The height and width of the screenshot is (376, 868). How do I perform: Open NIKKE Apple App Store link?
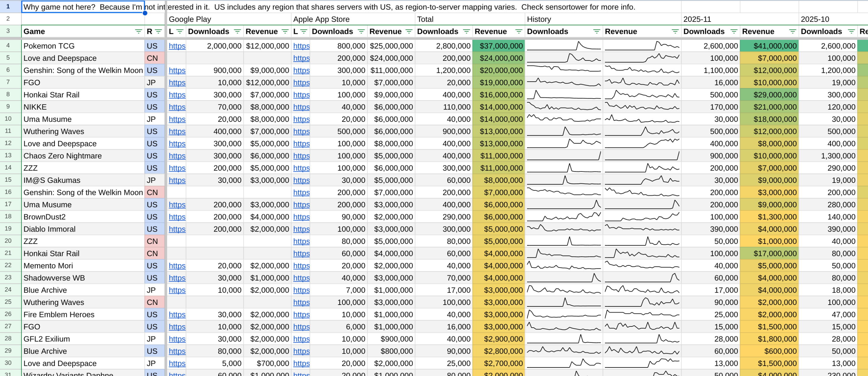(x=301, y=107)
